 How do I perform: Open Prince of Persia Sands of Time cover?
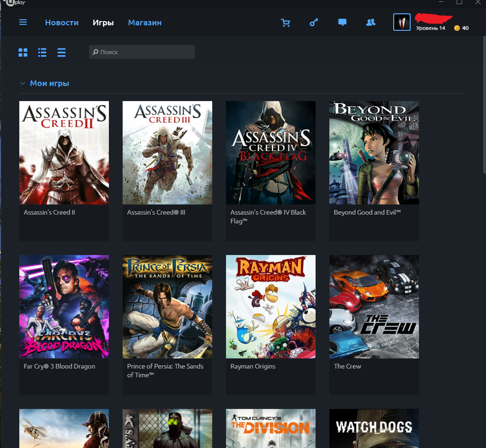167,306
